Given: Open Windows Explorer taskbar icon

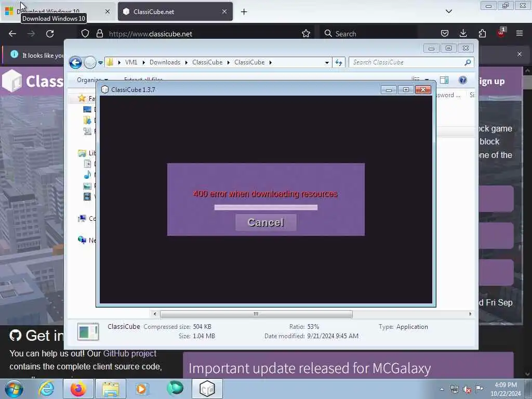Looking at the screenshot, I should 111,389.
